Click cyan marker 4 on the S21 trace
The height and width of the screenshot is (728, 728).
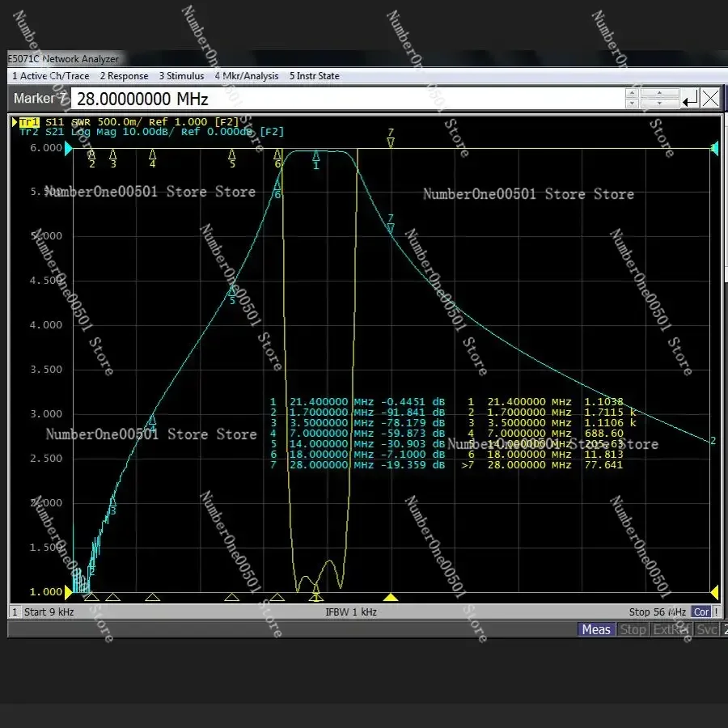[x=152, y=423]
